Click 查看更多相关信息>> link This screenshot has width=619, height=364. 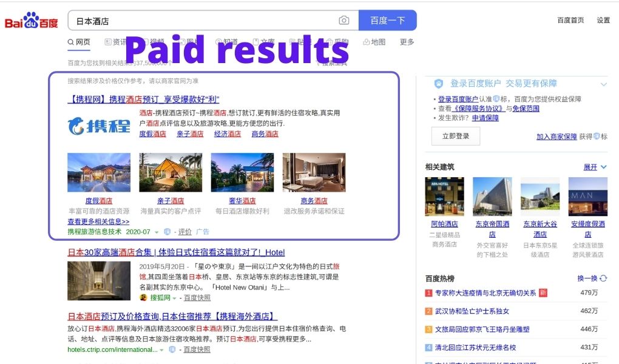coord(98,221)
